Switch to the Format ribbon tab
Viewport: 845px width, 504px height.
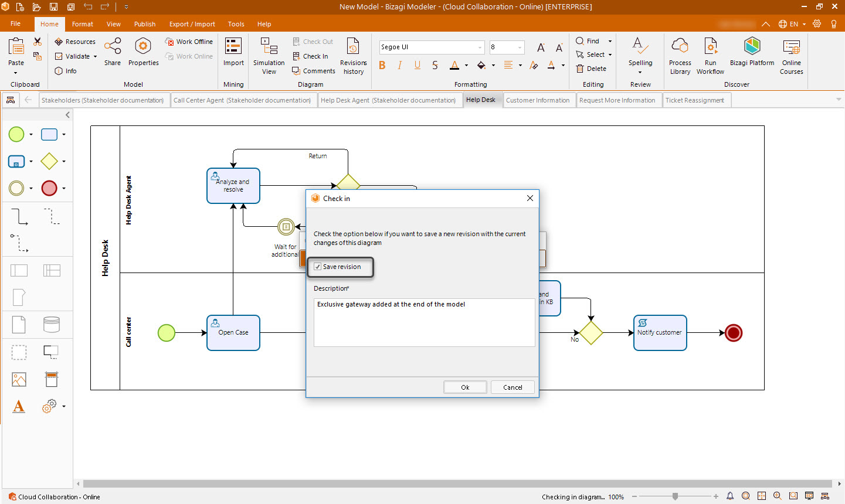83,24
